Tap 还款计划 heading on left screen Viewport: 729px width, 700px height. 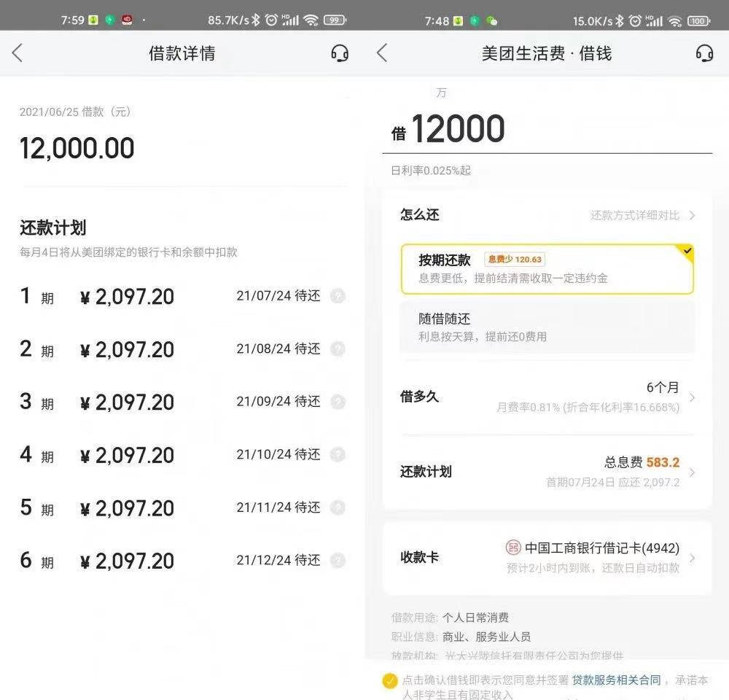52,228
